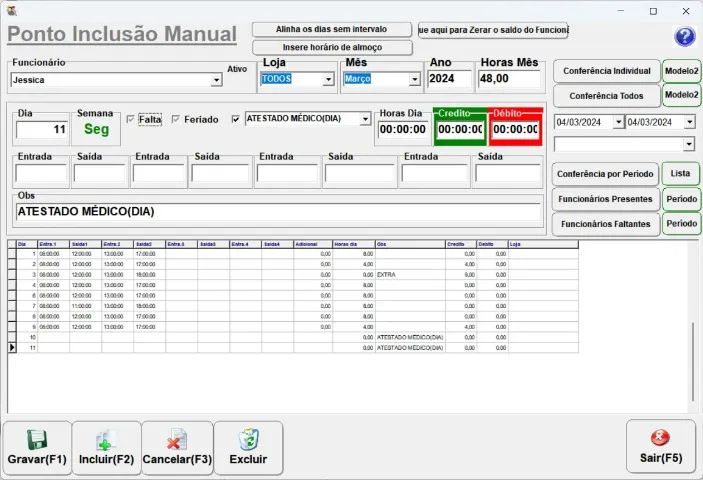Click the green Credito time field
Image resolution: width=703 pixels, height=480 pixels.
point(460,130)
